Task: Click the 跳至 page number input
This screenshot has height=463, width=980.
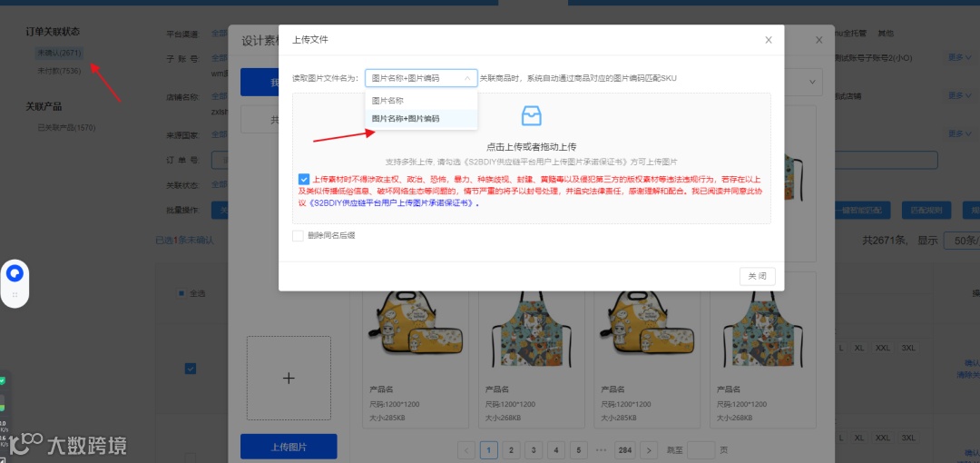Action: click(x=701, y=449)
